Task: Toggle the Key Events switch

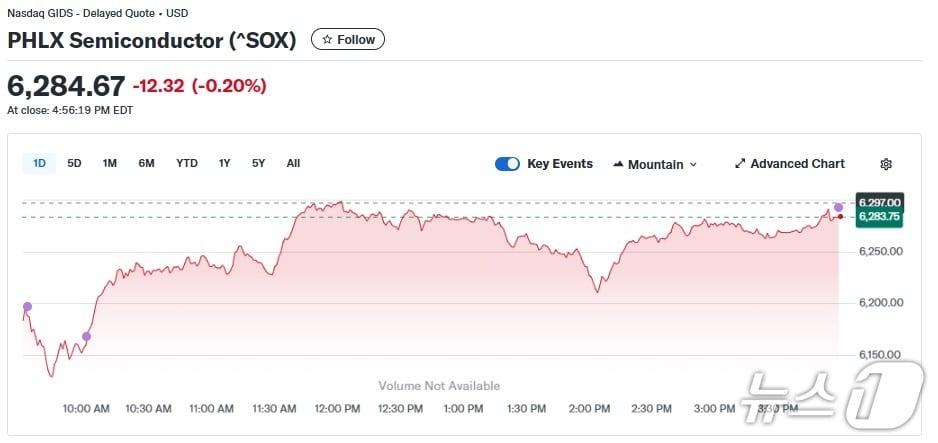Action: 507,164
